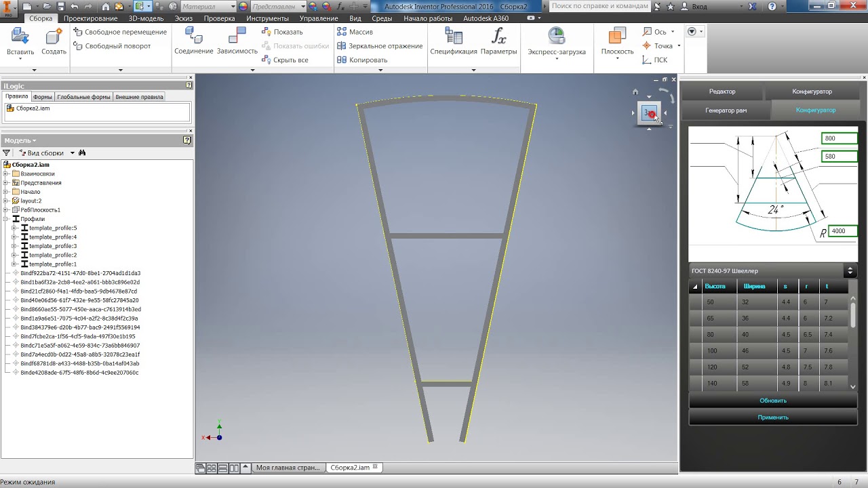Click the input field containing 800
The width and height of the screenshot is (868, 488).
click(840, 138)
